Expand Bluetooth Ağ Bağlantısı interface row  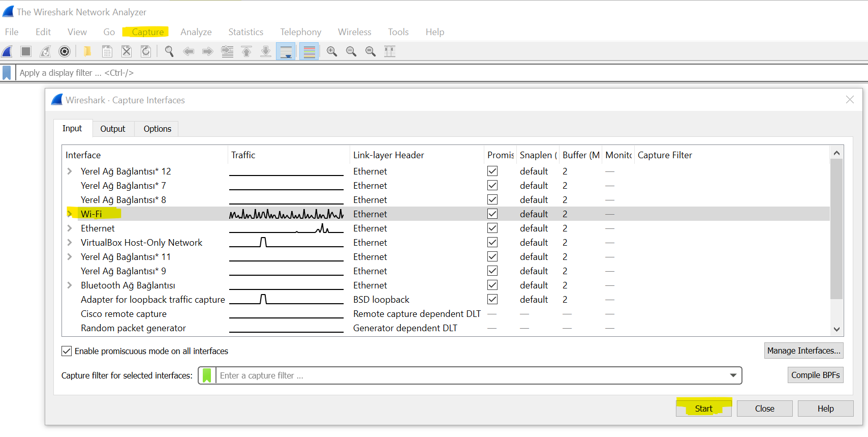tap(70, 285)
